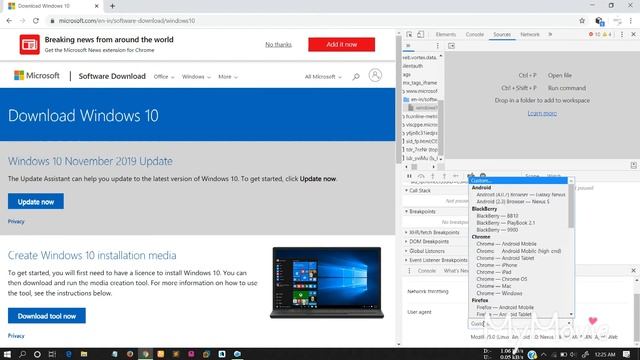
Task: Click the red error count indicator
Action: (594, 34)
